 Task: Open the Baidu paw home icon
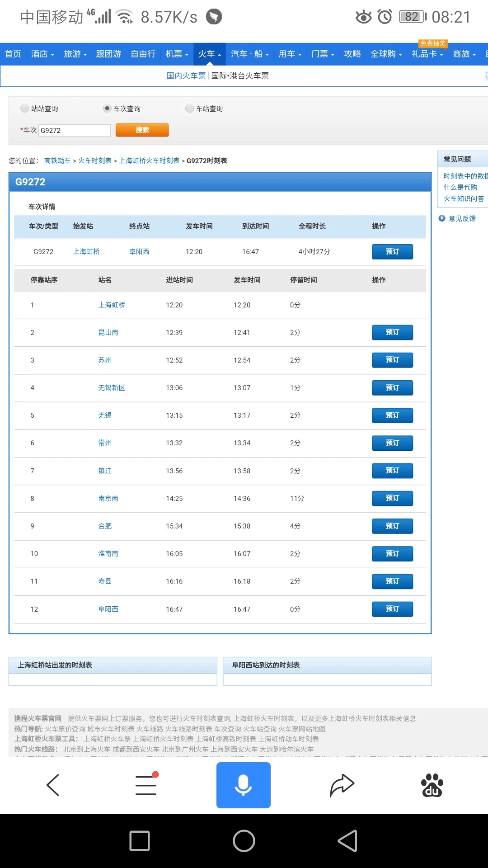pos(432,785)
